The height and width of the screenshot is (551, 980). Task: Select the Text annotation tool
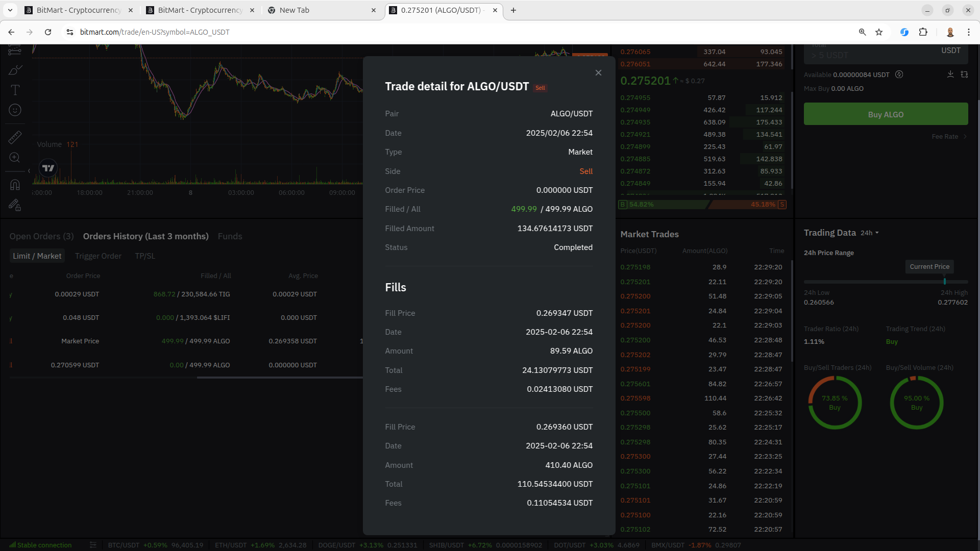click(15, 90)
